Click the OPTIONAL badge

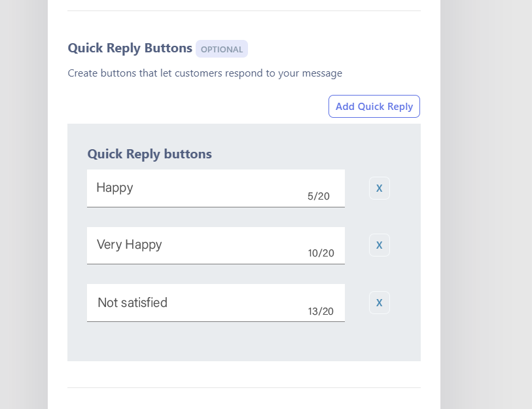coord(221,49)
